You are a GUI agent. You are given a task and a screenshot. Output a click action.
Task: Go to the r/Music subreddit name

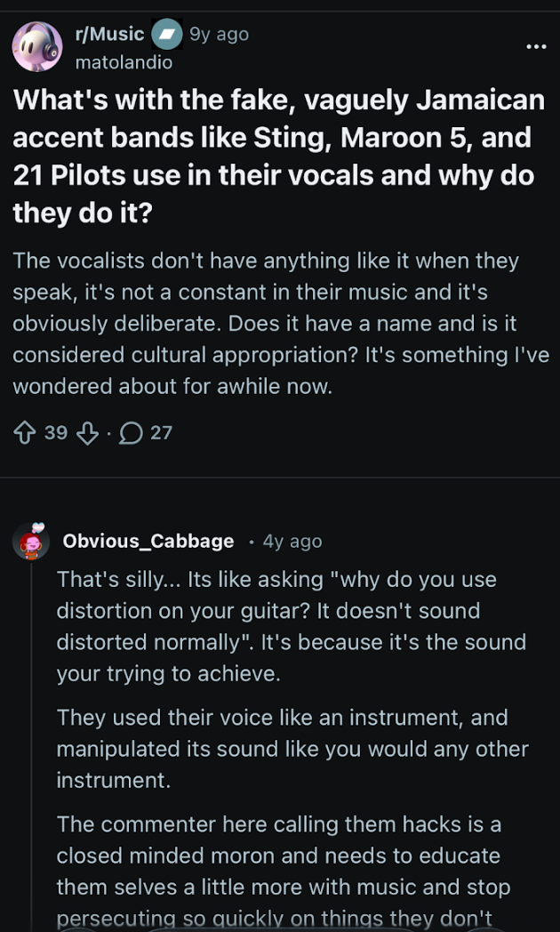[109, 34]
